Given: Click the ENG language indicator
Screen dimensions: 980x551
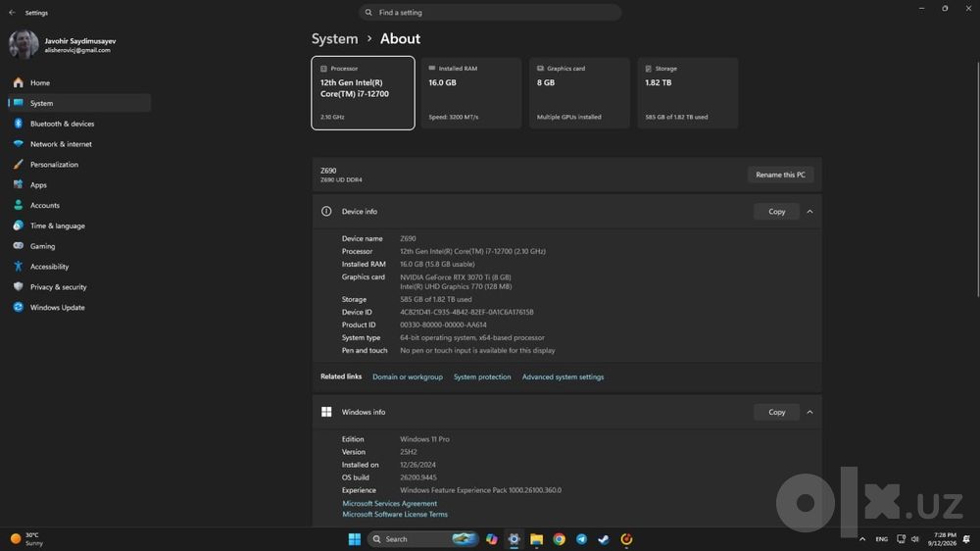Looking at the screenshot, I should (x=881, y=539).
